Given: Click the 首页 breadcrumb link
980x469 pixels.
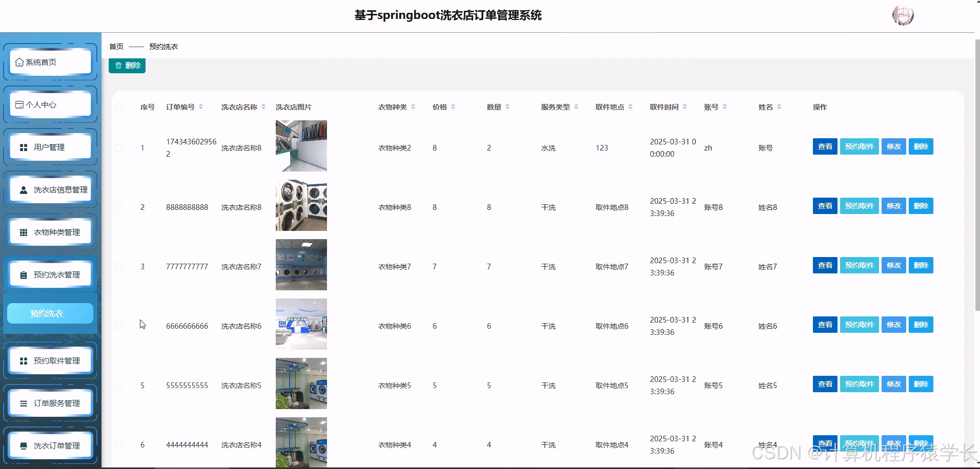Looking at the screenshot, I should click(x=116, y=47).
